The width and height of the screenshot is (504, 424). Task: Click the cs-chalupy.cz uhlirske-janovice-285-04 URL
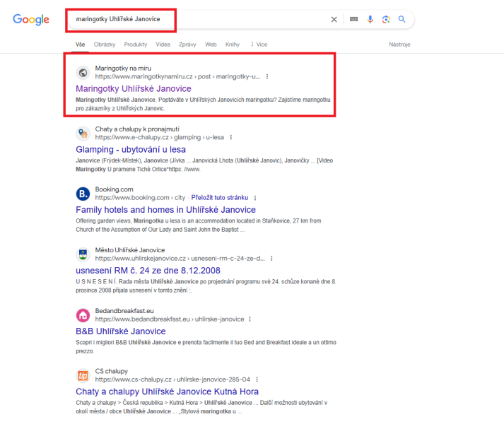tap(172, 379)
